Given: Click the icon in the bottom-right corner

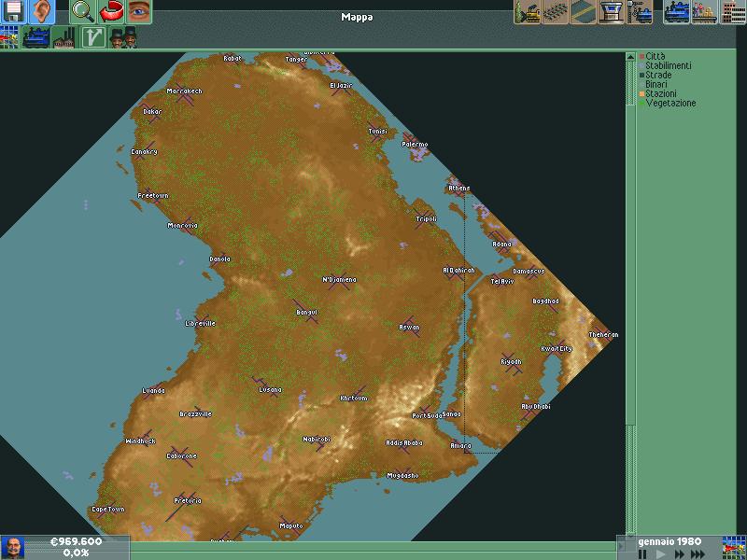Looking at the screenshot, I should point(734,548).
